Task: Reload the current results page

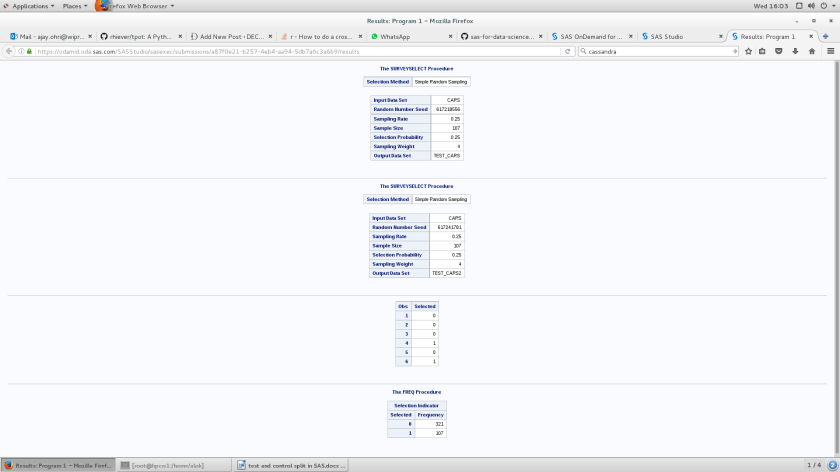Action: [568, 51]
